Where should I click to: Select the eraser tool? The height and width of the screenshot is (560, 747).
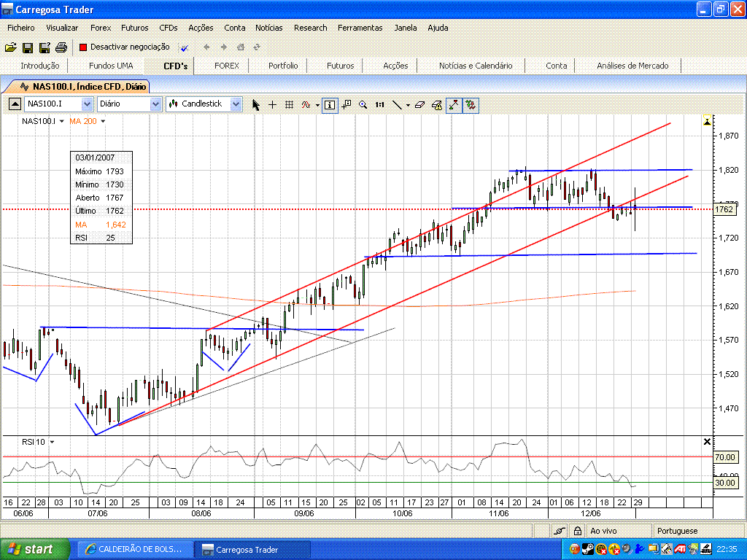[419, 104]
